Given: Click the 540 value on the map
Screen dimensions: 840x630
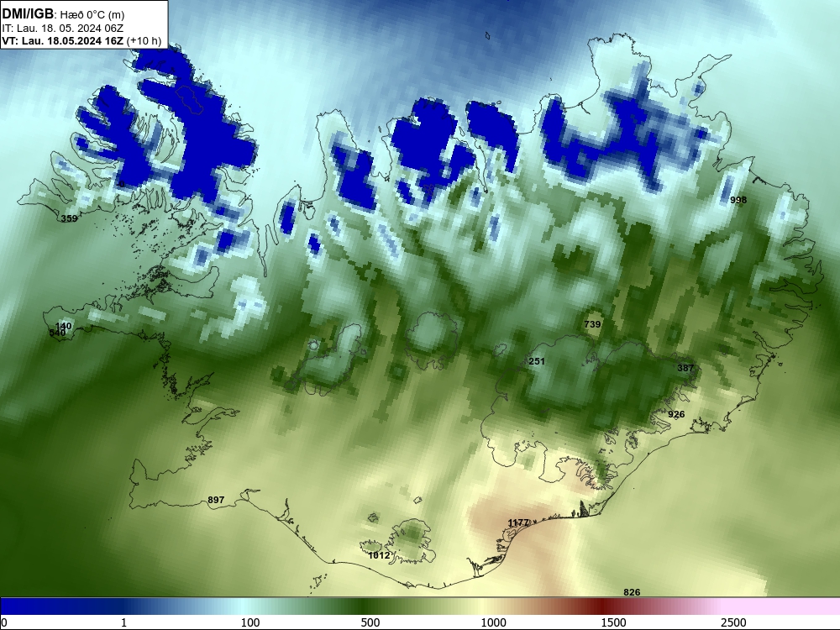Looking at the screenshot, I should 57,333.
